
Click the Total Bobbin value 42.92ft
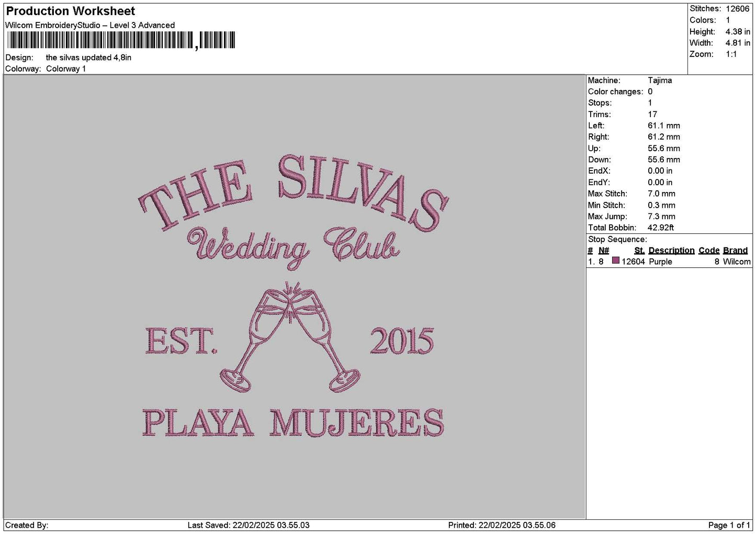pyautogui.click(x=661, y=228)
